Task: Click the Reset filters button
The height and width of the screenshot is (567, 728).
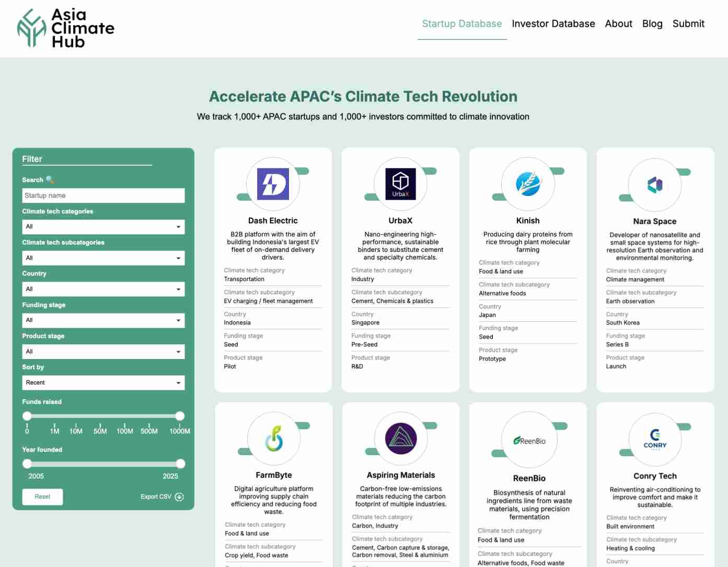Action: coord(42,497)
